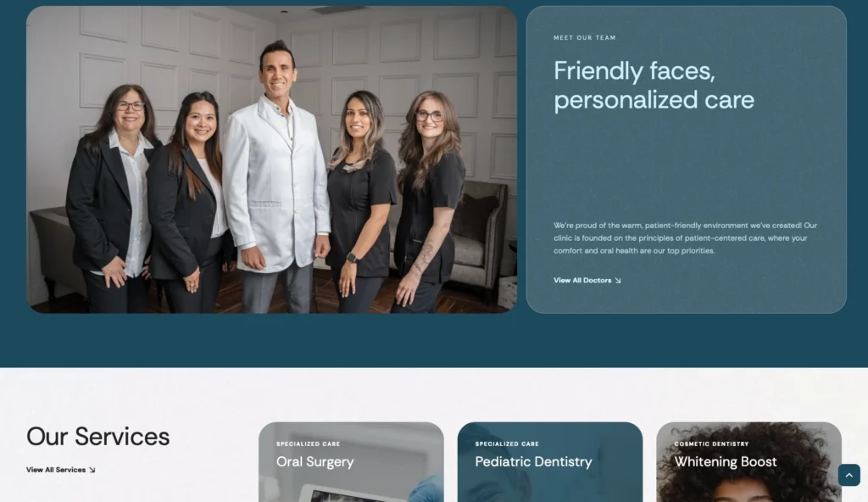
Task: Click Specialized Care label on Oral Surgery card
Action: click(309, 443)
